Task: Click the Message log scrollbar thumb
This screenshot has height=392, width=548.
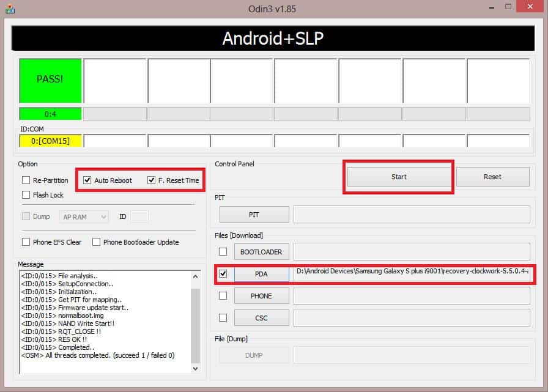Action: [x=195, y=325]
